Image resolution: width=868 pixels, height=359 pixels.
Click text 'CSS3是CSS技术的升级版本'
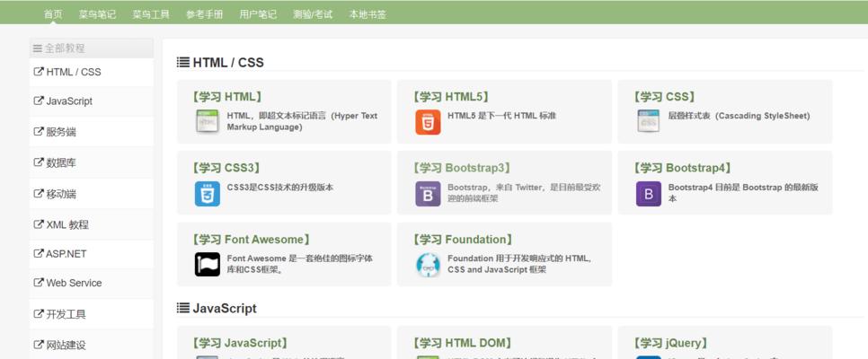(280, 187)
